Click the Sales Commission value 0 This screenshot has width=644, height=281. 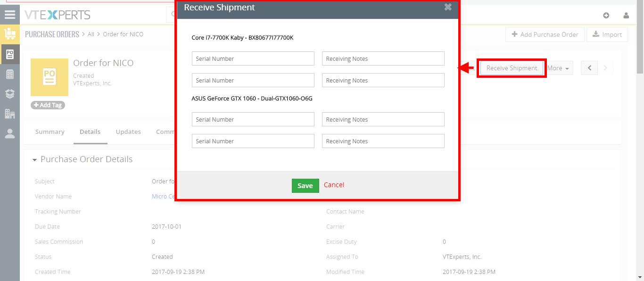[x=153, y=242]
